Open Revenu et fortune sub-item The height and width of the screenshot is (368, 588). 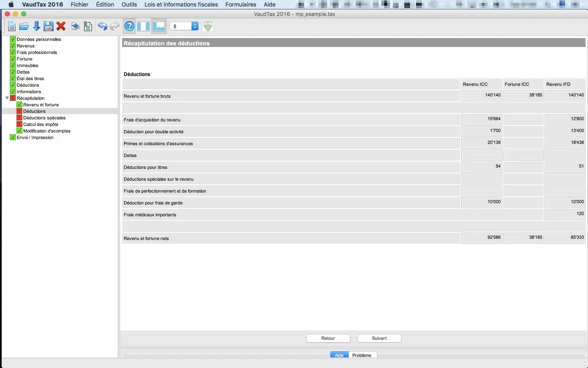[x=41, y=105]
